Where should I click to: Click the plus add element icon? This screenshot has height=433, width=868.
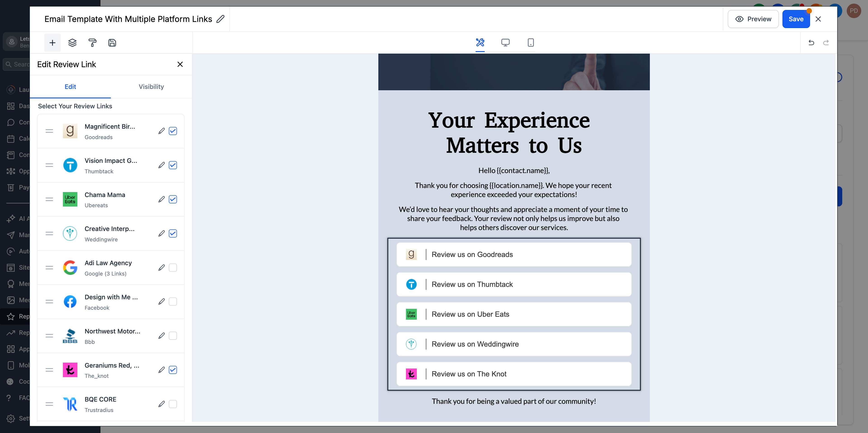[52, 43]
